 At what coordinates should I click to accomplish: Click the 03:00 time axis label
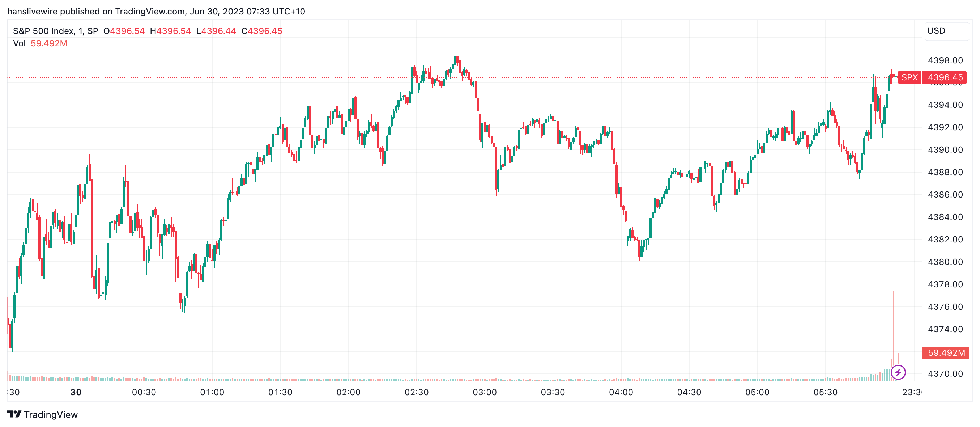tap(484, 392)
